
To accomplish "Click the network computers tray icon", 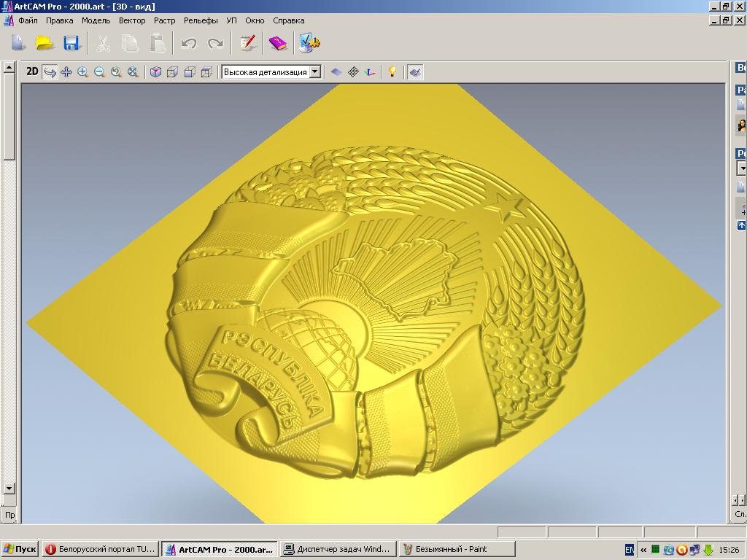I will (x=695, y=550).
